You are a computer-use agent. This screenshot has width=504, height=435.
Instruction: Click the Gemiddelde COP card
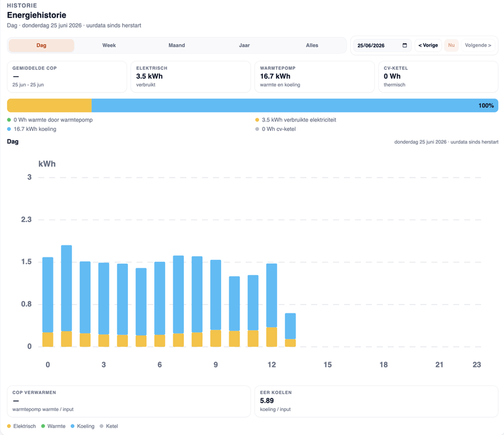[x=67, y=77]
